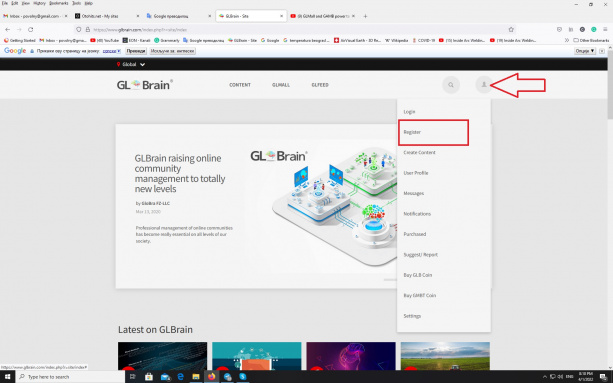Click the green circular extension icon
Image resolution: width=613 pixels, height=383 pixels.
point(593,29)
